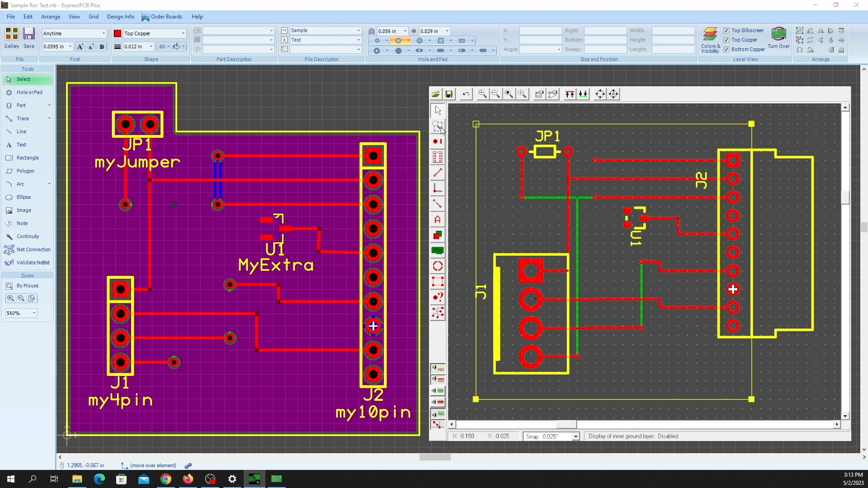The width and height of the screenshot is (868, 488).
Task: Click the Save icon in File group
Action: (29, 38)
